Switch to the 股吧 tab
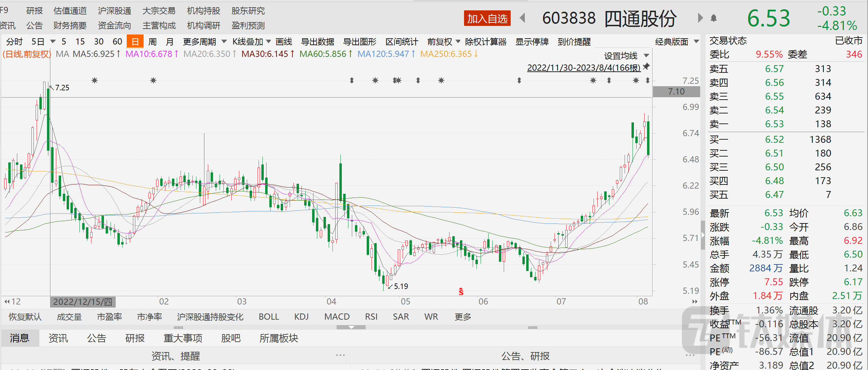 pos(231,338)
